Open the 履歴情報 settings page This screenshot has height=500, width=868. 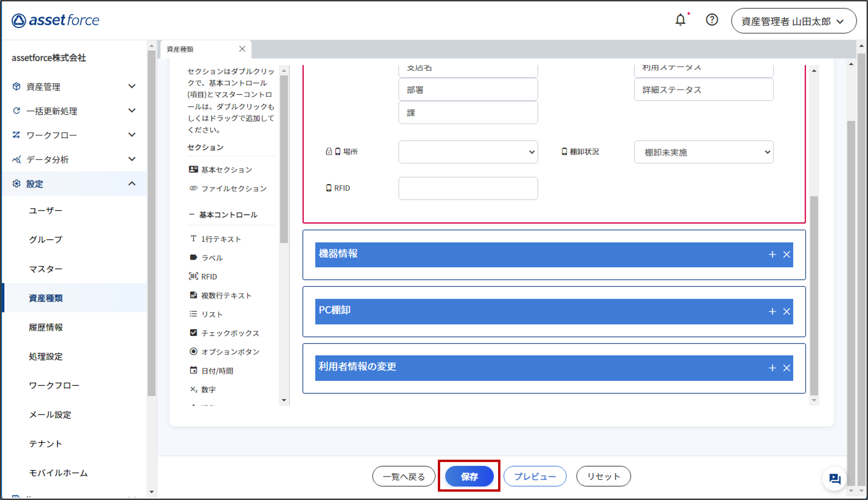point(46,327)
